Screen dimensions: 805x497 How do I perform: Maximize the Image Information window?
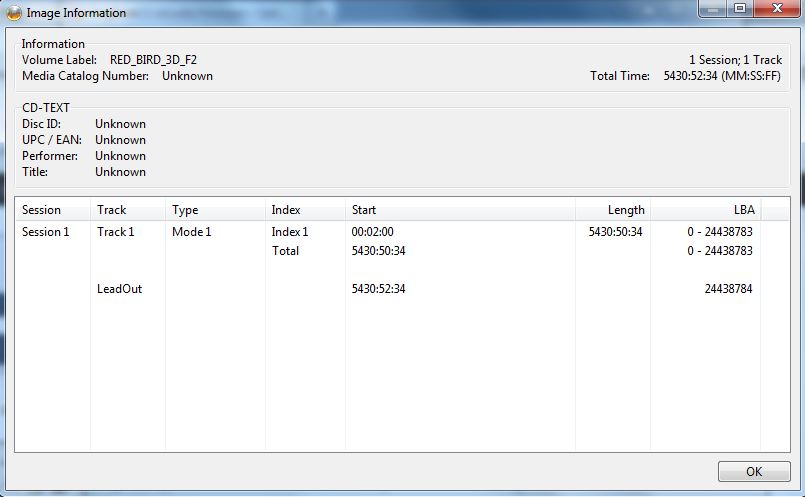[x=739, y=9]
